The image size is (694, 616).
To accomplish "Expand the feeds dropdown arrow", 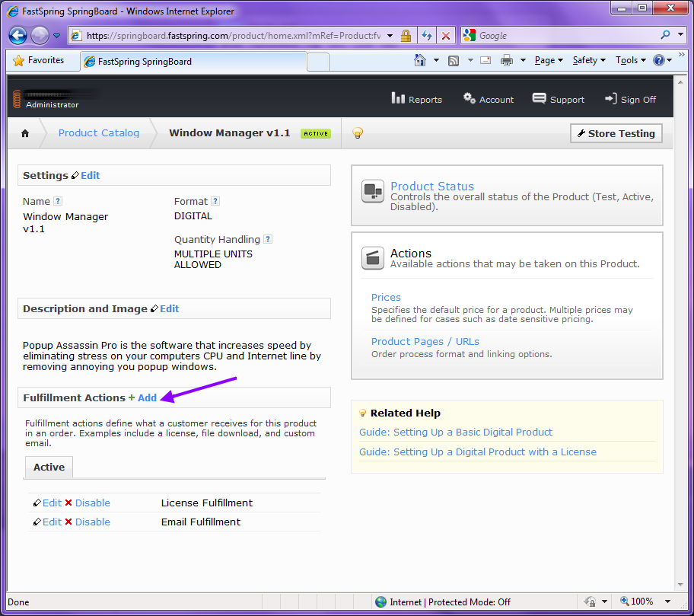I will pyautogui.click(x=470, y=60).
